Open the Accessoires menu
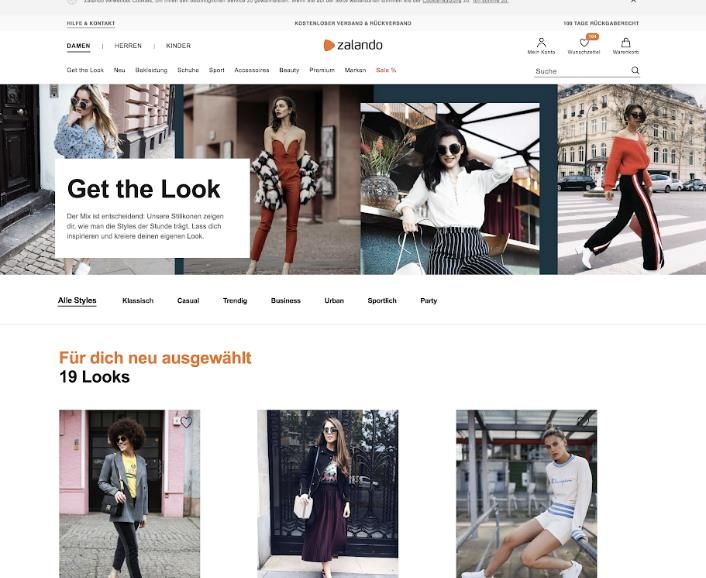 click(252, 70)
